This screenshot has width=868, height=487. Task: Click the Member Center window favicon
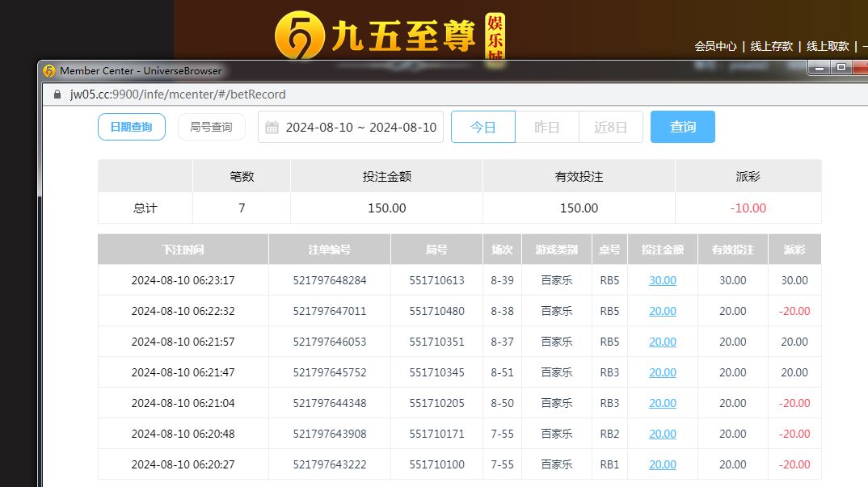click(x=49, y=71)
